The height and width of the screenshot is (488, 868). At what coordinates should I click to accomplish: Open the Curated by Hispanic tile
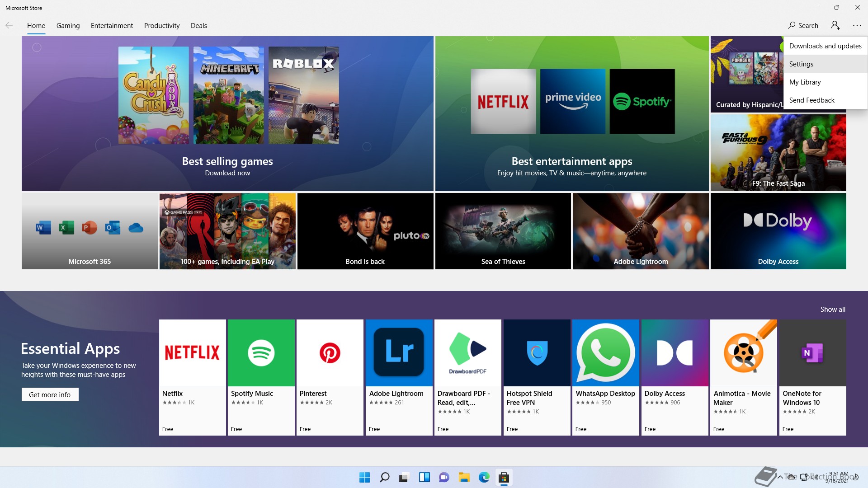coord(747,75)
